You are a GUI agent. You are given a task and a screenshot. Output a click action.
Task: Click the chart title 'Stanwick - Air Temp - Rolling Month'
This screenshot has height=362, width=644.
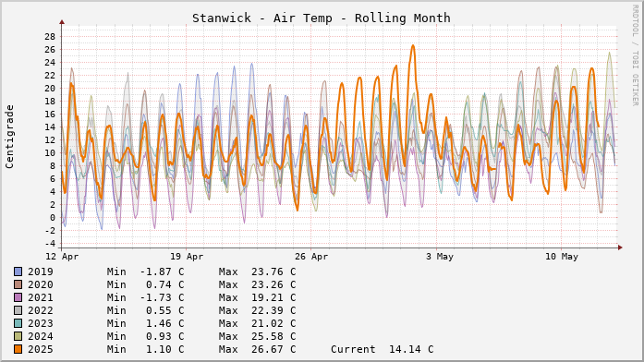pos(322,18)
